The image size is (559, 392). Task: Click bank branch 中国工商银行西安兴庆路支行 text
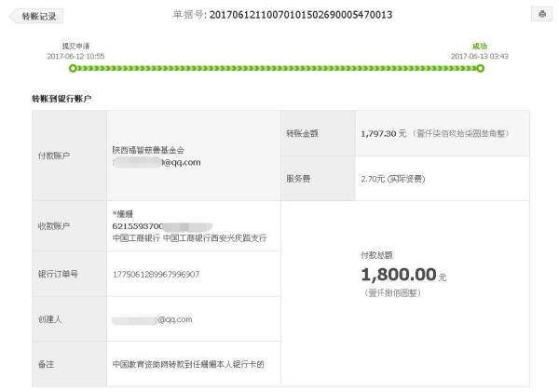coord(214,237)
